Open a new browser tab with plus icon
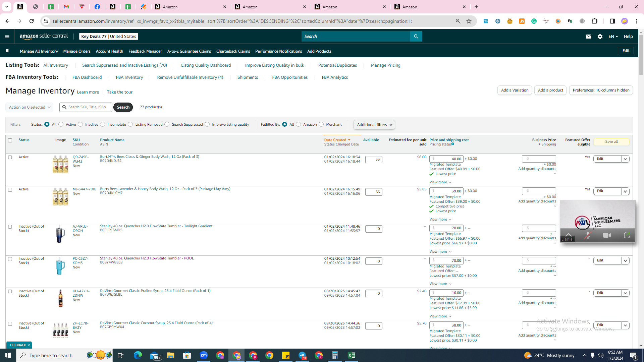Image resolution: width=644 pixels, height=362 pixels. pos(476,7)
